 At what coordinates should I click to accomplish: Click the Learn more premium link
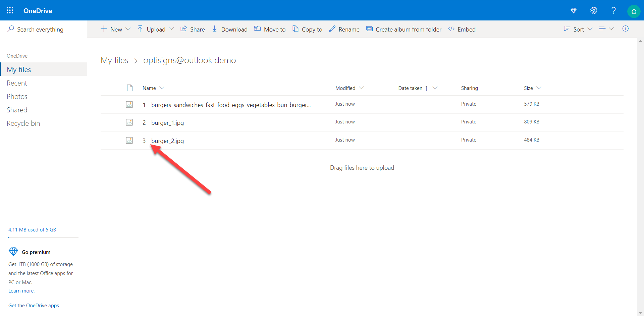pos(21,291)
